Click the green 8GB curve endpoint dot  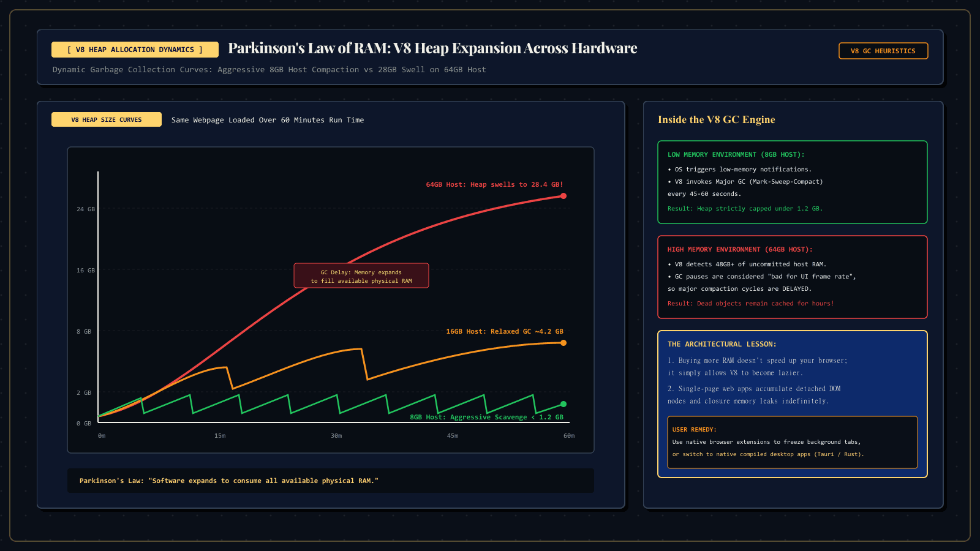click(563, 404)
